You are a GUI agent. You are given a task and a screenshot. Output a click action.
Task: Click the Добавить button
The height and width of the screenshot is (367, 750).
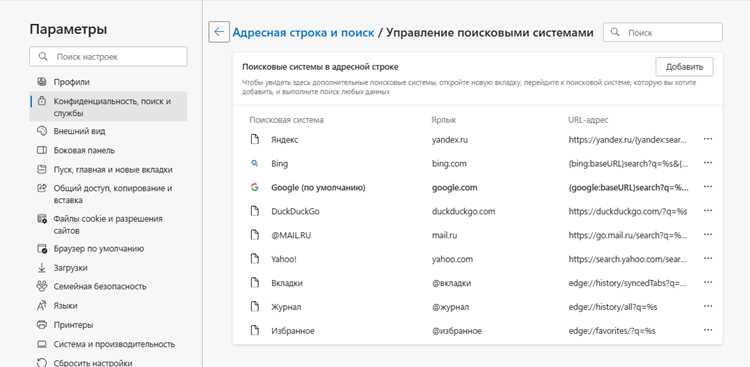pyautogui.click(x=684, y=67)
